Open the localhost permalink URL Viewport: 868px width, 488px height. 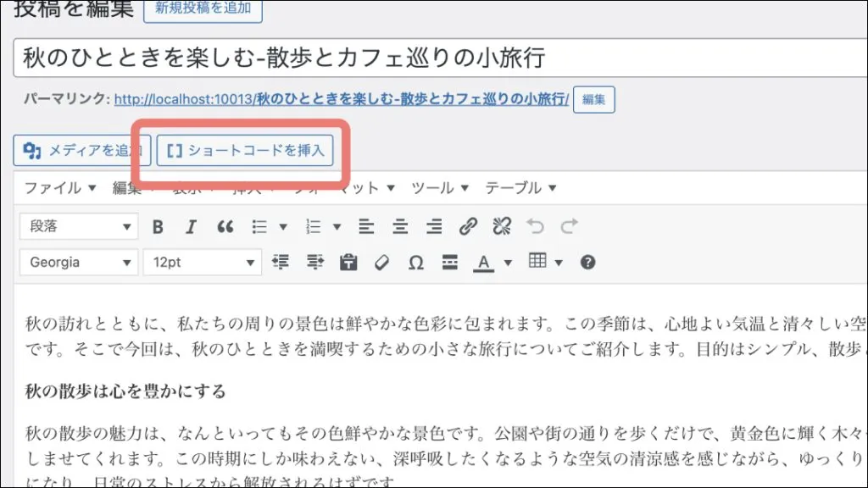(342, 99)
